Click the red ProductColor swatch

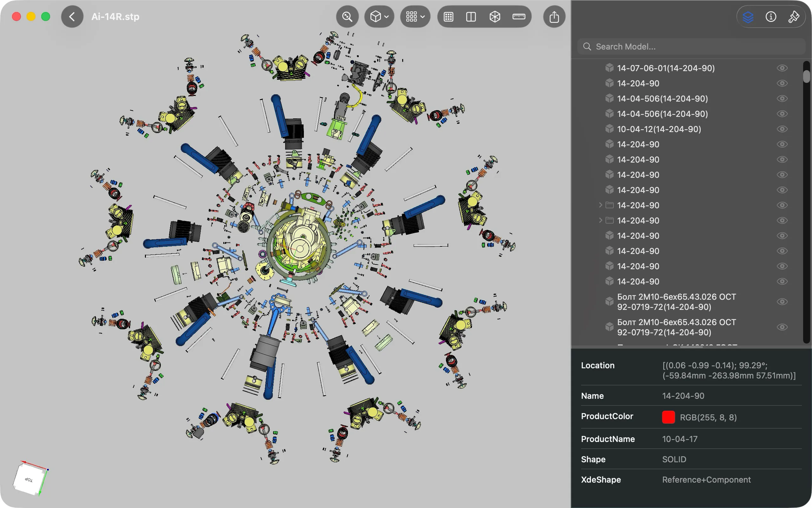click(x=668, y=417)
